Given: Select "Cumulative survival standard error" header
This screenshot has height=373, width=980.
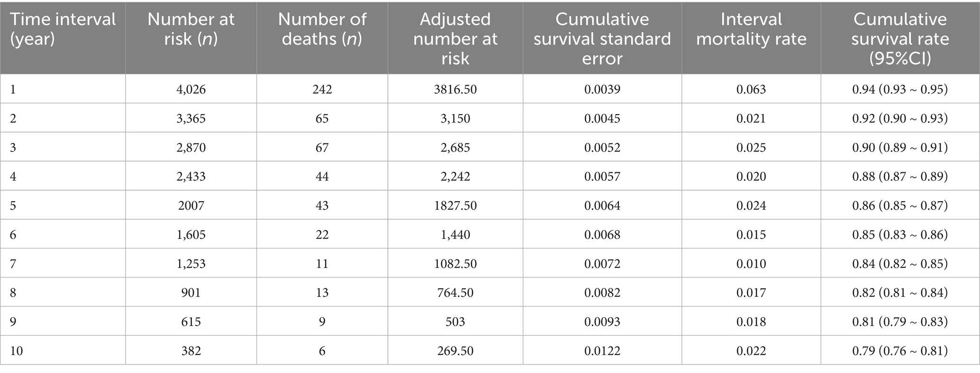Looking at the screenshot, I should [x=602, y=38].
